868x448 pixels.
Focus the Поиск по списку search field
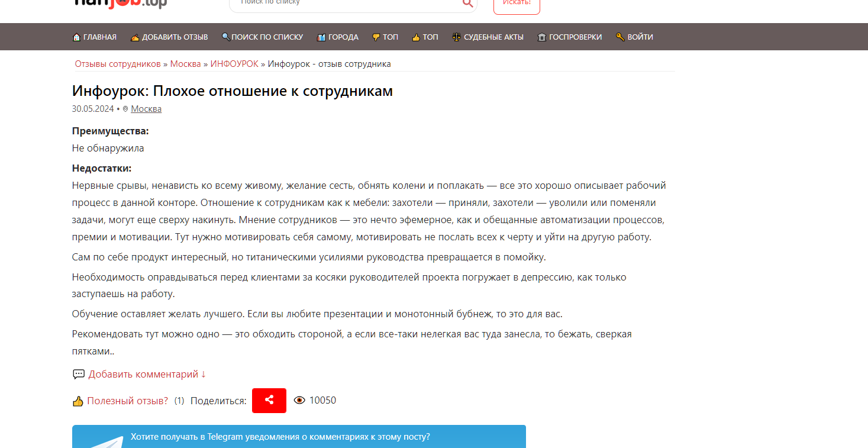coord(343,3)
